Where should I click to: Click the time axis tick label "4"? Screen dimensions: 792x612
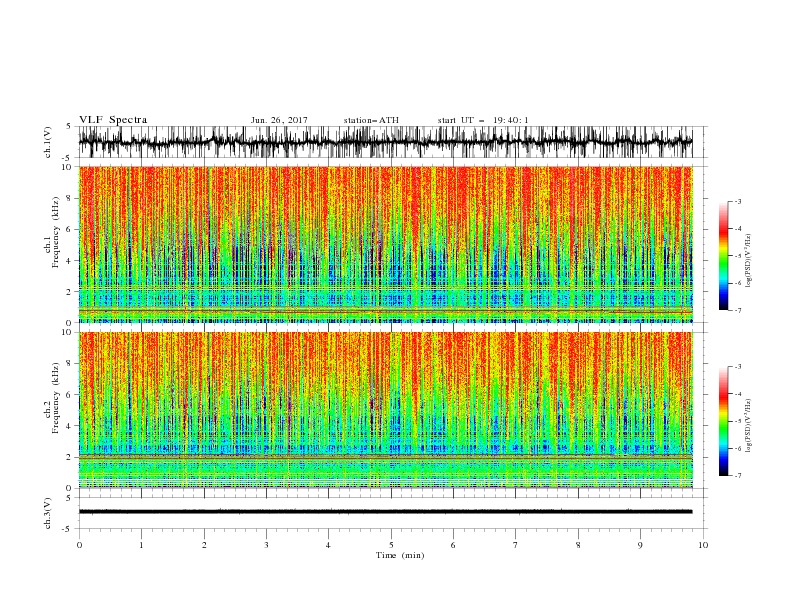click(x=328, y=545)
